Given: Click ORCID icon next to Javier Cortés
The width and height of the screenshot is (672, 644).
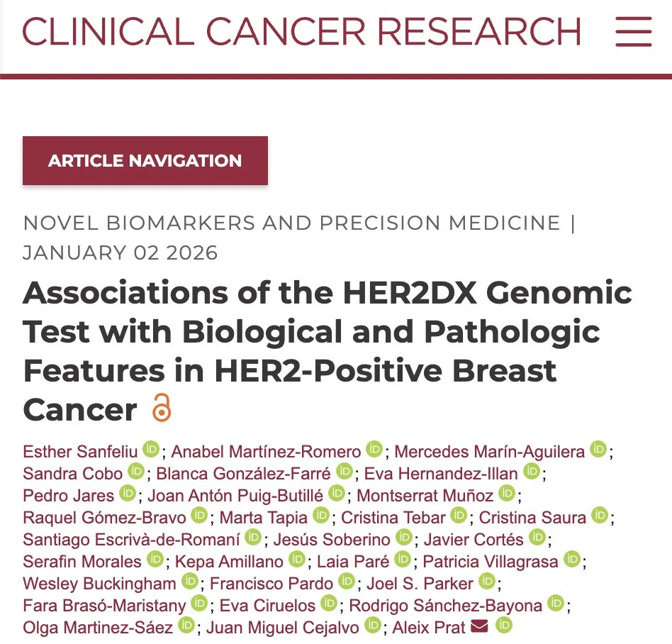Looking at the screenshot, I should point(539,538).
